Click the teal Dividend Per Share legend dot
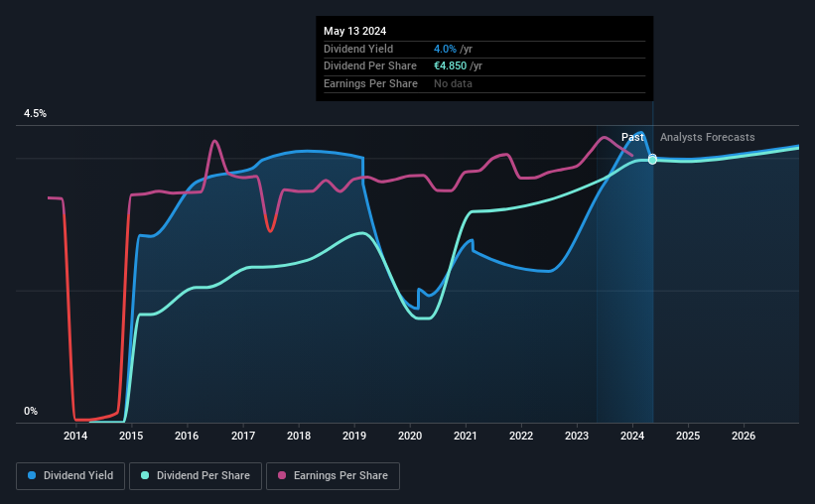 [x=145, y=475]
